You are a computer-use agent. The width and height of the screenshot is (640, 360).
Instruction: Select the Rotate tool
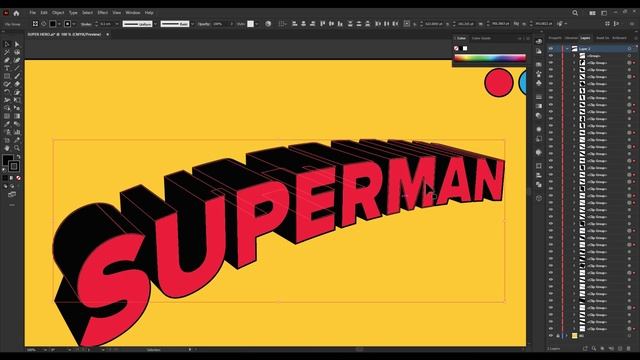(x=7, y=92)
